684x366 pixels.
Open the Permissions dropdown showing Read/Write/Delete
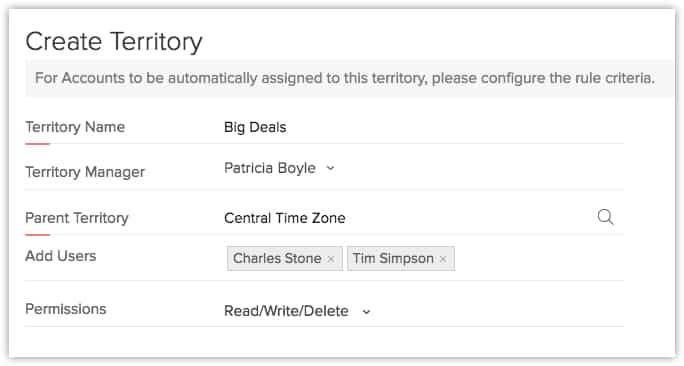click(x=298, y=311)
